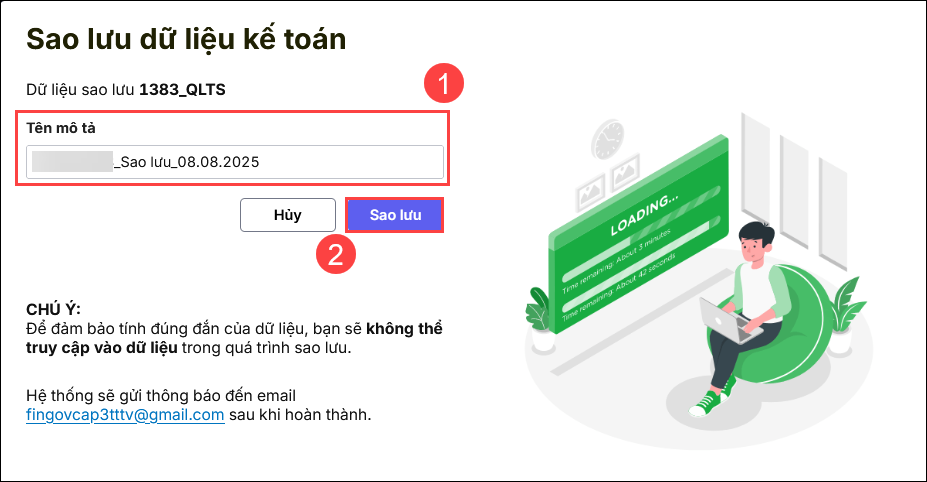Click the bold 1383_QLTS data name
The height and width of the screenshot is (482, 927).
(x=182, y=89)
